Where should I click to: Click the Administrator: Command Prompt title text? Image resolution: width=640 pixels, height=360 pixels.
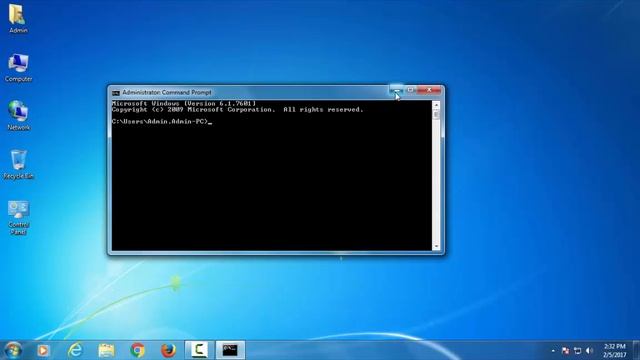coord(167,93)
